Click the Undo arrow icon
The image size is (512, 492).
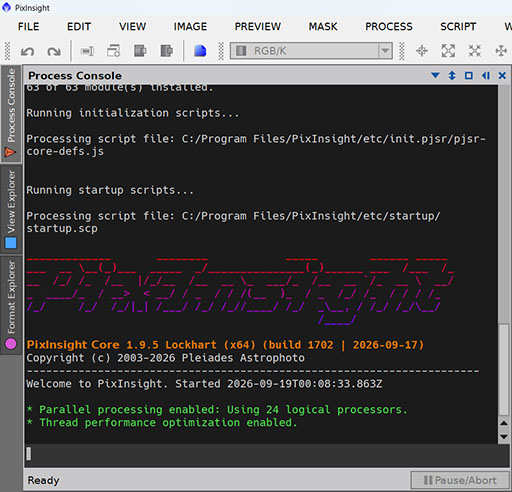pos(27,51)
